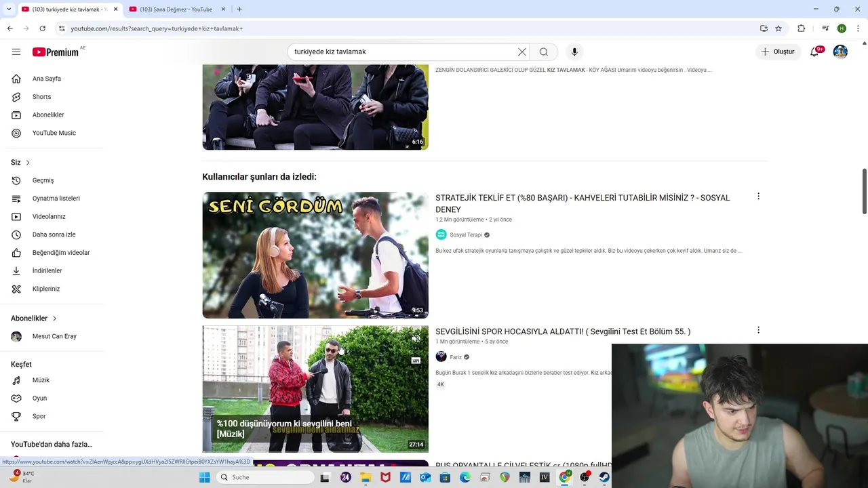This screenshot has height=488, width=868.
Task: Clear the search query with the X
Action: click(x=521, y=52)
